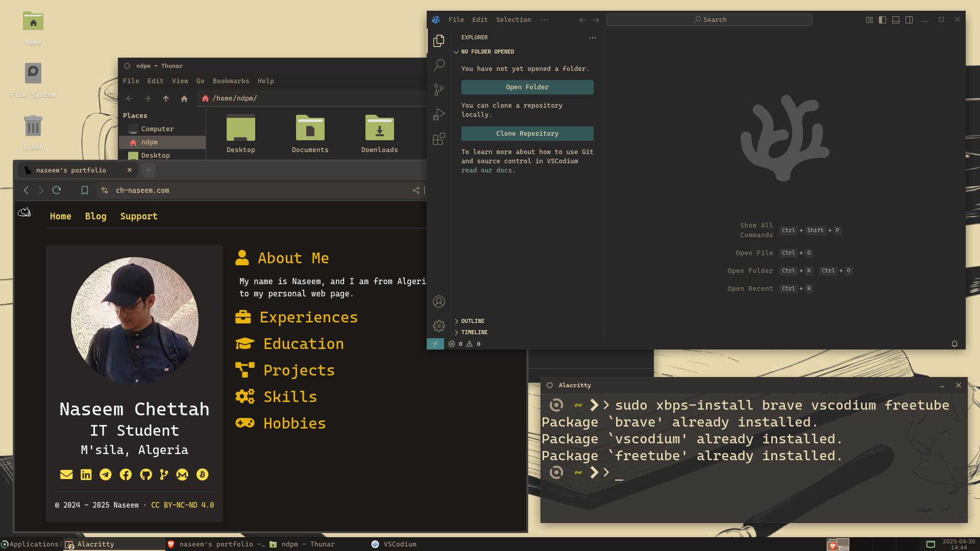Open VSCodium Manage gear icon
980x551 pixels.
pos(438,326)
